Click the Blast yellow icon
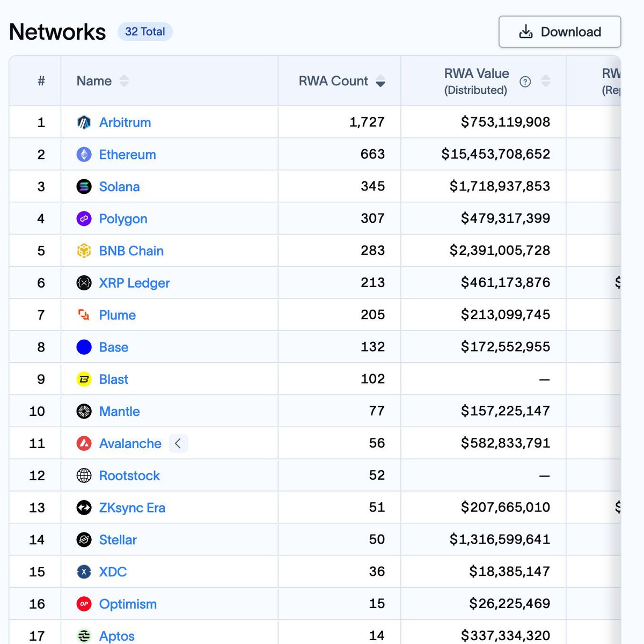This screenshot has width=644, height=644. 84,379
